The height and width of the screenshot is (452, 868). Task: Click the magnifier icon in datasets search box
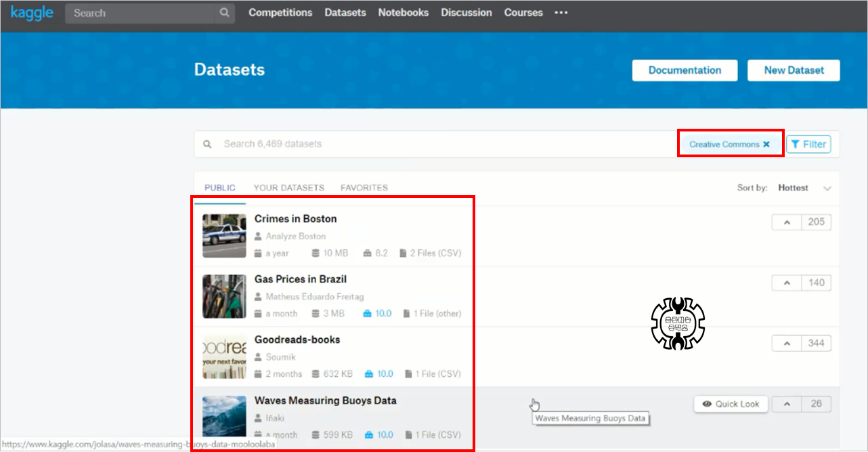(x=207, y=144)
